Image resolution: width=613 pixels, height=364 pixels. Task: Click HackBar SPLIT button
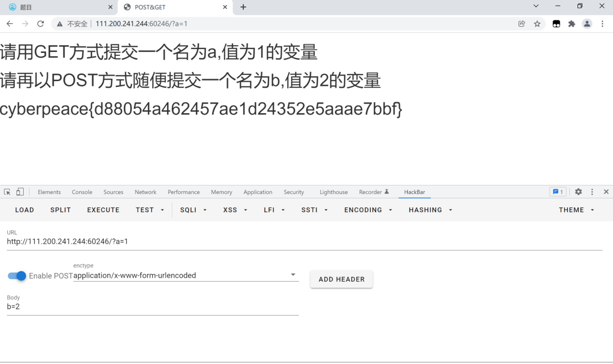(60, 210)
